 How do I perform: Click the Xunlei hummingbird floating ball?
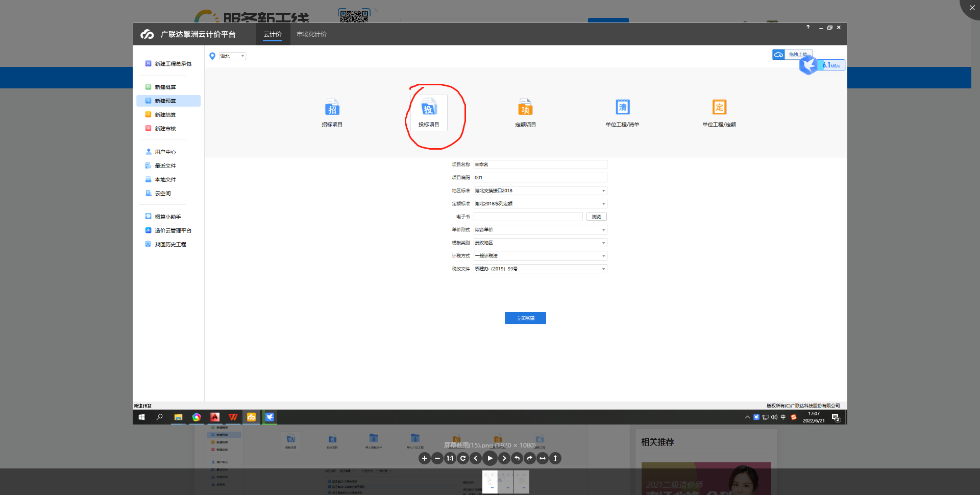809,65
